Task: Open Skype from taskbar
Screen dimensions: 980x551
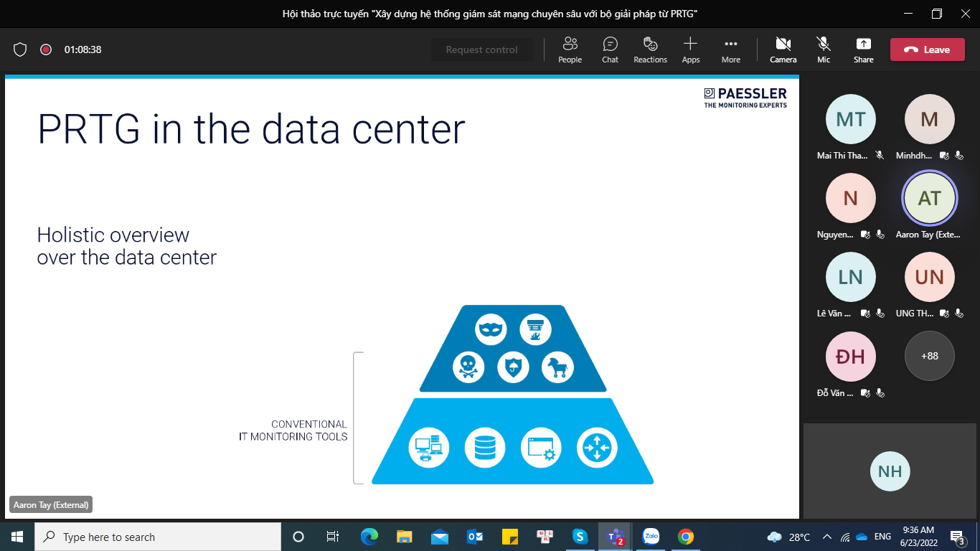Action: pyautogui.click(x=580, y=537)
